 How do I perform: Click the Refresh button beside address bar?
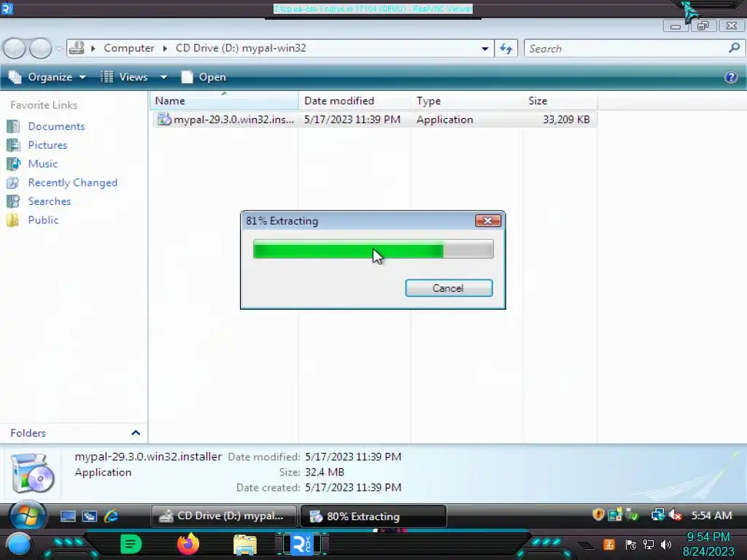[x=506, y=49]
